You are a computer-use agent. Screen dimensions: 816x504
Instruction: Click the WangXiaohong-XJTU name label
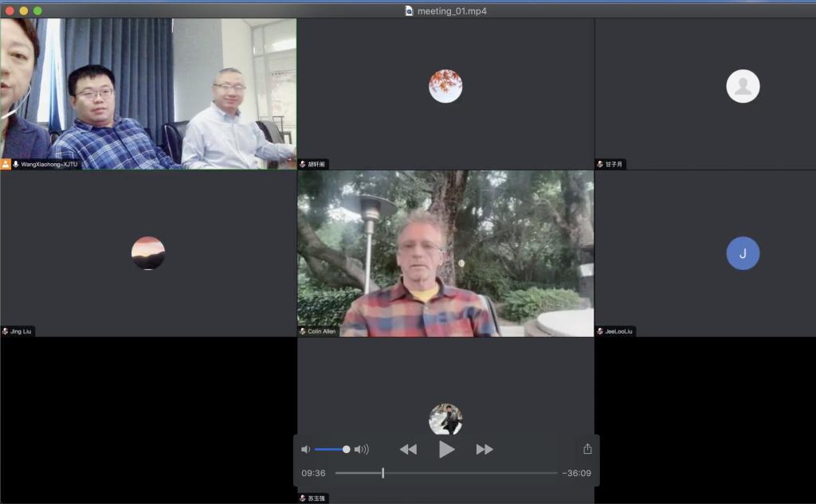pyautogui.click(x=49, y=164)
